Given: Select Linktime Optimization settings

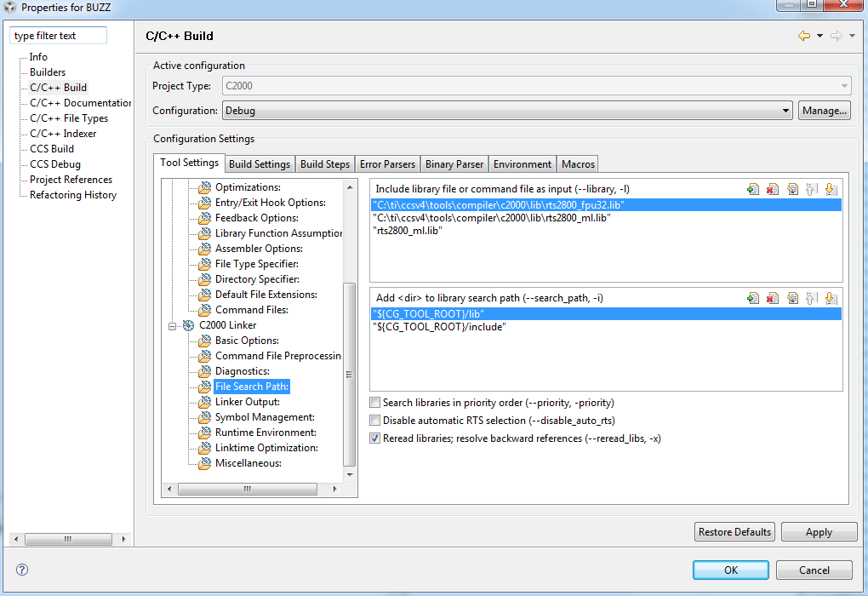Looking at the screenshot, I should [266, 448].
